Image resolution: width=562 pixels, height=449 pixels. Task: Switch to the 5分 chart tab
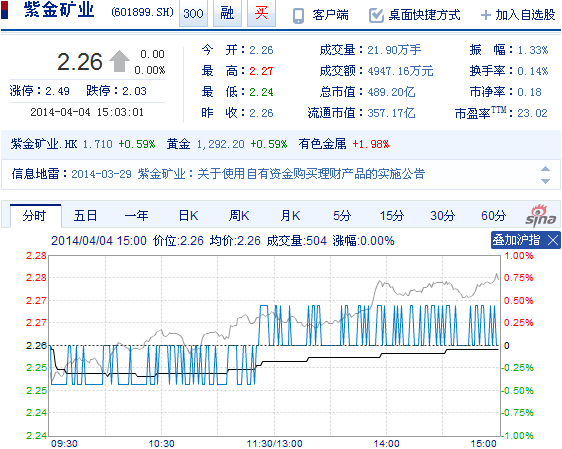(x=342, y=216)
